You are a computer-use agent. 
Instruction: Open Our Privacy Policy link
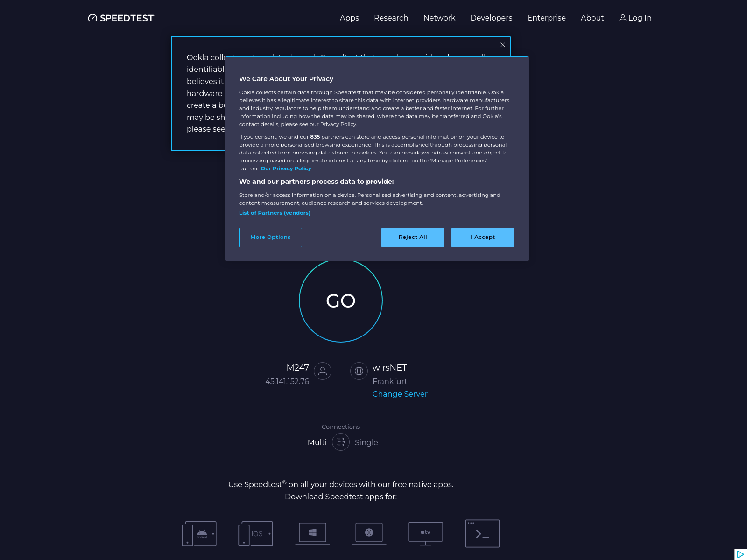(286, 168)
